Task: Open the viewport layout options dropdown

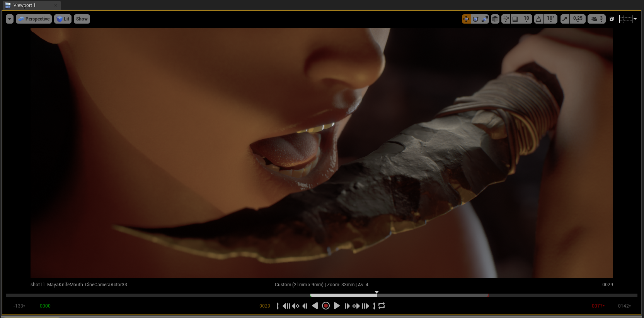Action: coord(628,19)
